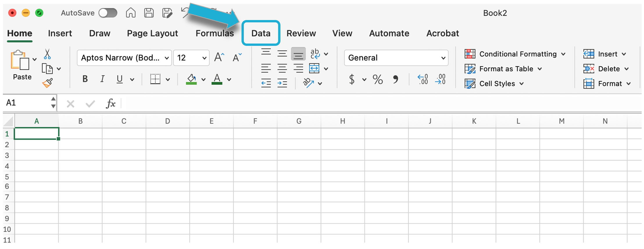Click the Center text alignment icon
Viewport: 644px width, 249px height.
click(282, 69)
